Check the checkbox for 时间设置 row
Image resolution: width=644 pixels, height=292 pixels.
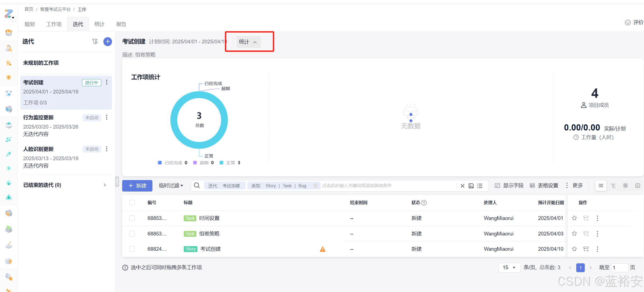click(132, 218)
